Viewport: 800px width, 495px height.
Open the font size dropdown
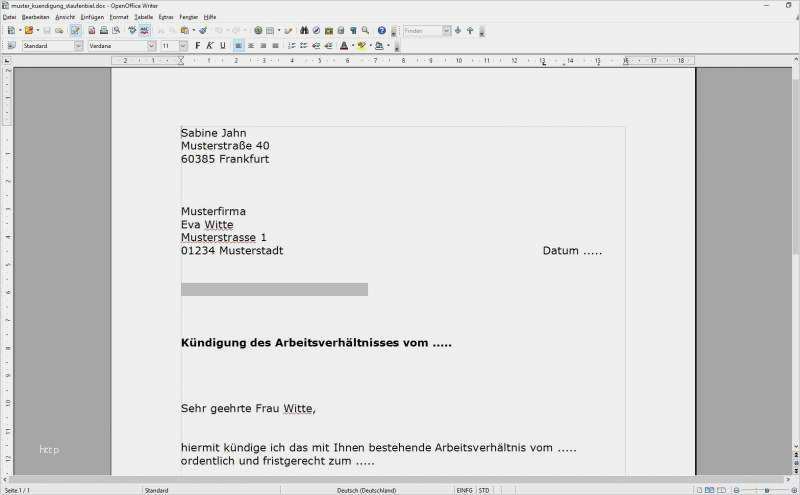[x=183, y=46]
